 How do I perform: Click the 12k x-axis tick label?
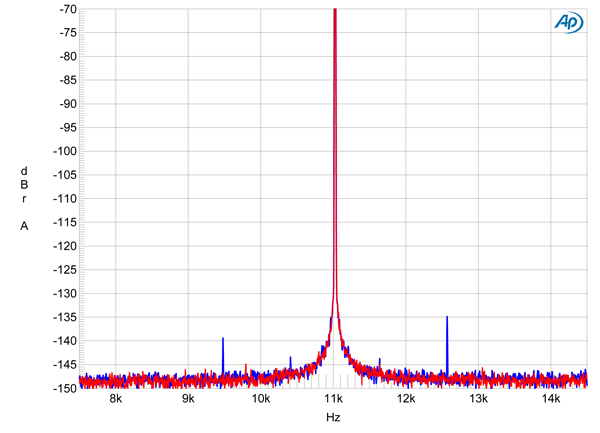(406, 399)
